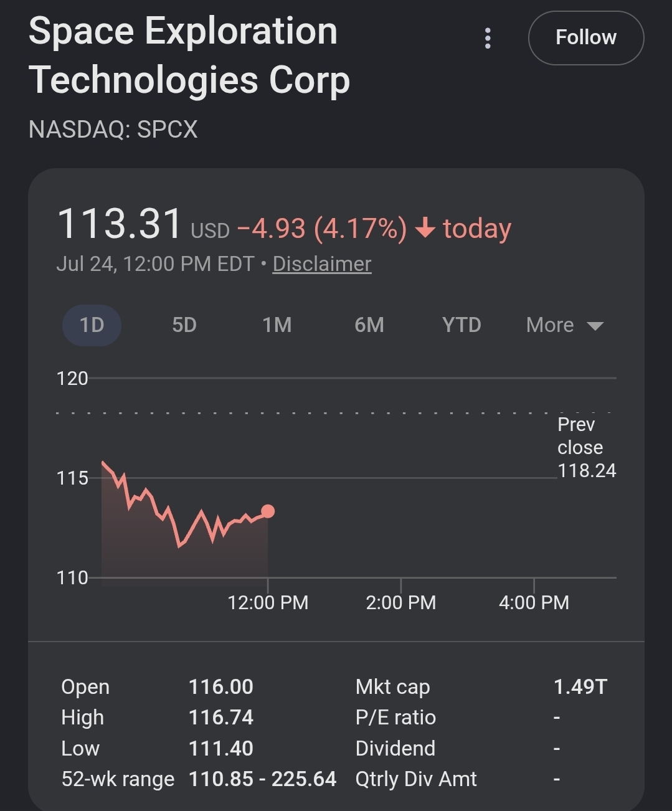
Task: Click the 52-wk range value
Action: point(262,779)
